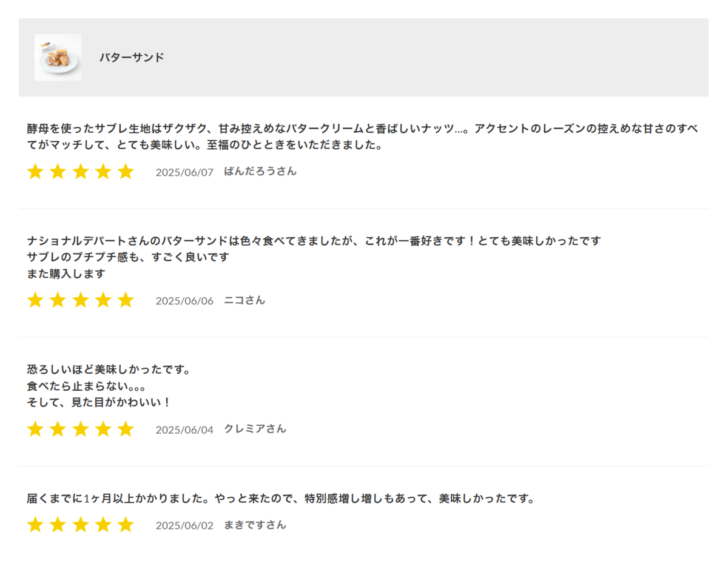Click fourth star of まきですさん's review
Viewport: 728px width, 572px height.
click(x=103, y=525)
